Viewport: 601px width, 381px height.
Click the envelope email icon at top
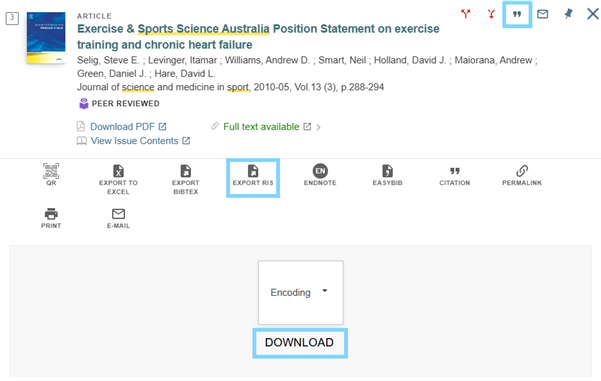(542, 14)
